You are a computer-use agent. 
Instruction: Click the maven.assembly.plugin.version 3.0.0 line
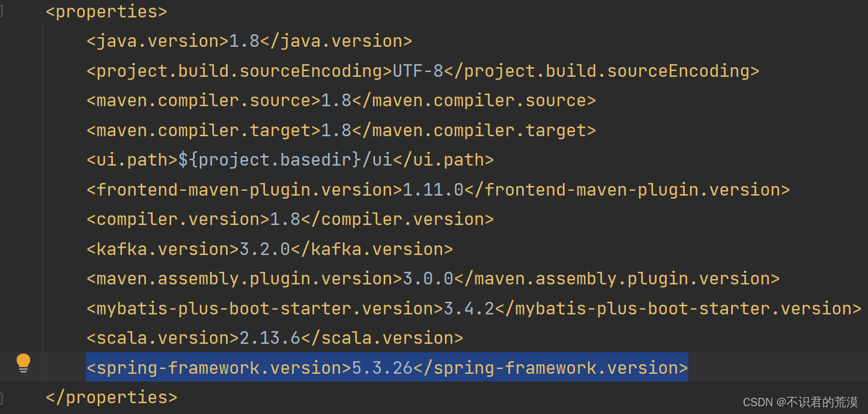coord(433,278)
